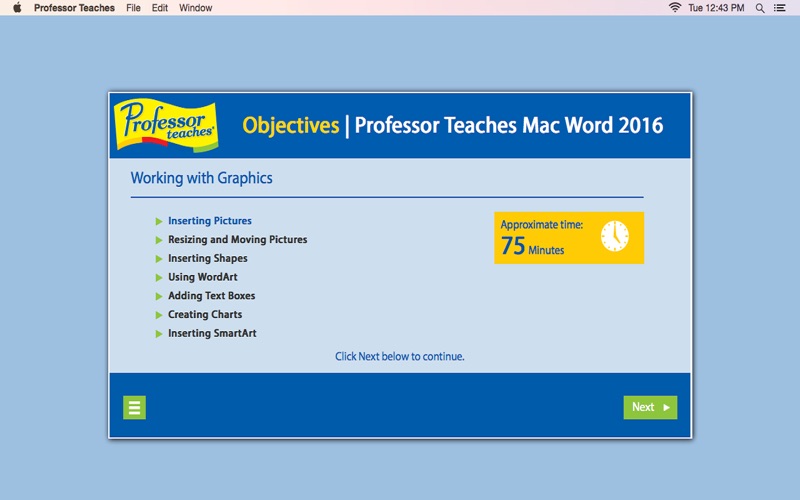Viewport: 800px width, 500px height.
Task: Click the 75 Minutes time text
Action: pos(532,246)
